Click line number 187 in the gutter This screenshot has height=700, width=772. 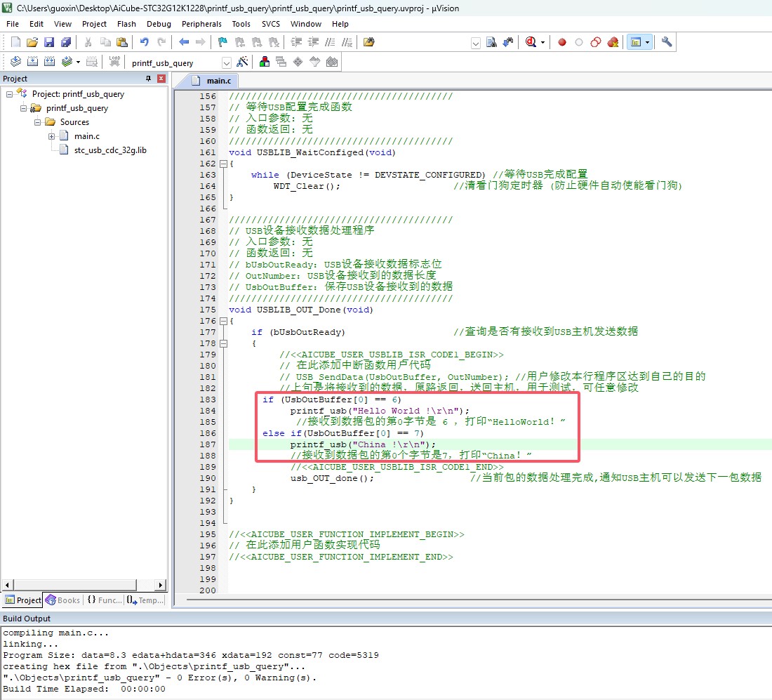click(208, 444)
